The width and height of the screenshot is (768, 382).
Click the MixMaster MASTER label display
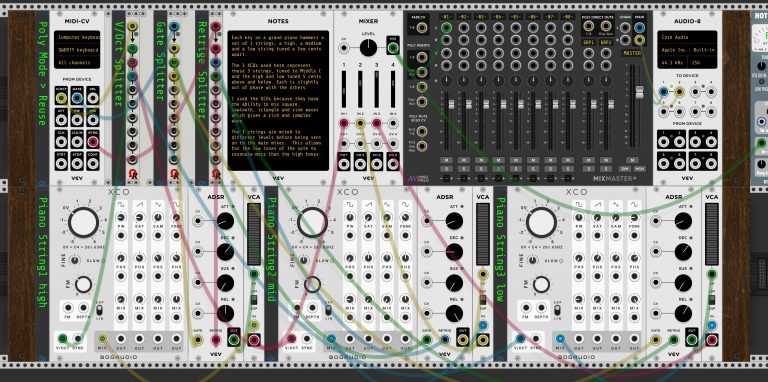632,52
